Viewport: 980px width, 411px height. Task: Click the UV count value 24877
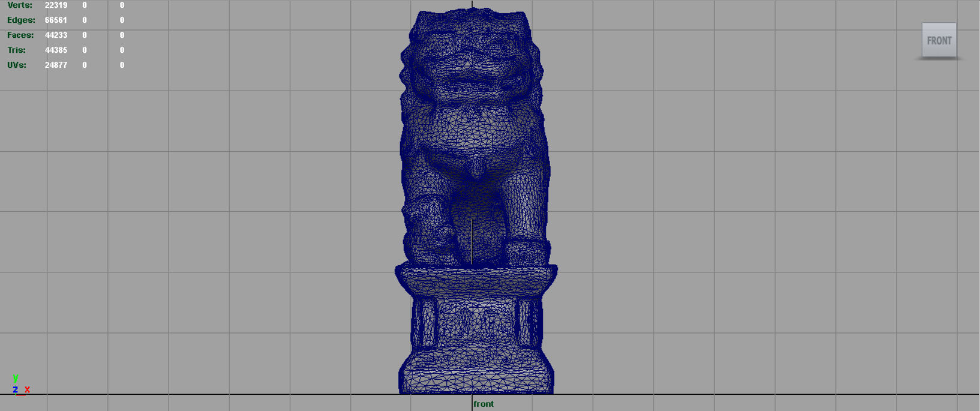tap(56, 65)
